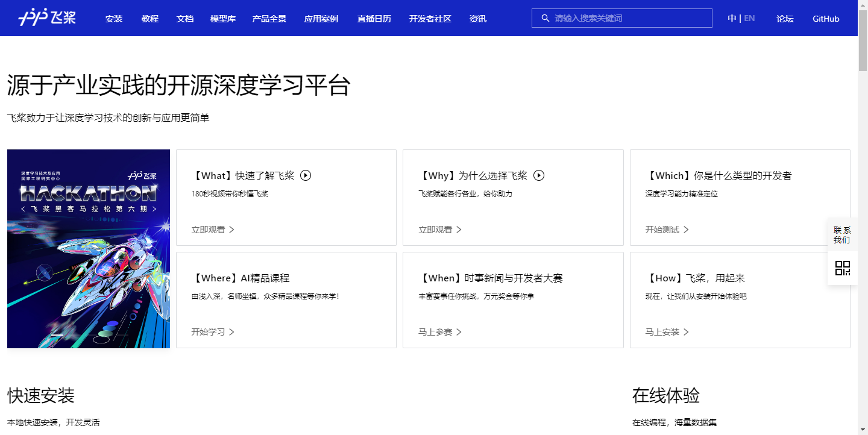Viewport: 868px width, 435px height.
Task: Open the 教程 menu
Action: click(150, 19)
